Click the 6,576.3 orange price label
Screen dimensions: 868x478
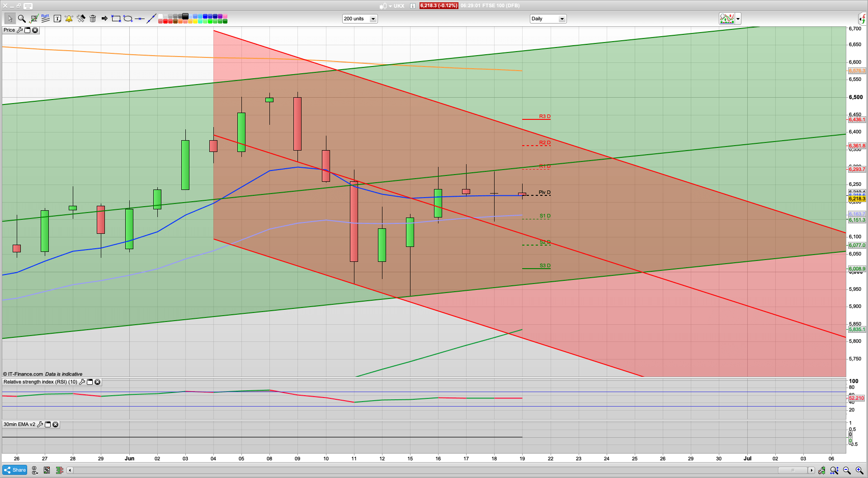tap(857, 71)
